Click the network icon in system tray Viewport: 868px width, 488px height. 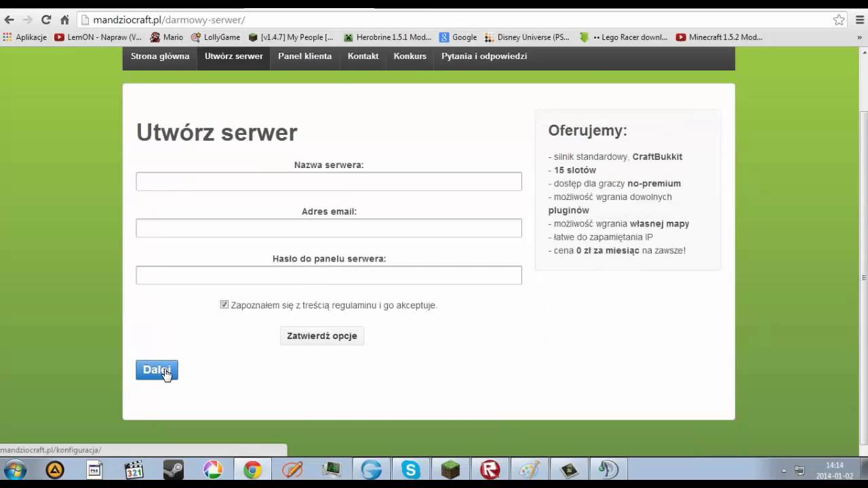pos(800,470)
